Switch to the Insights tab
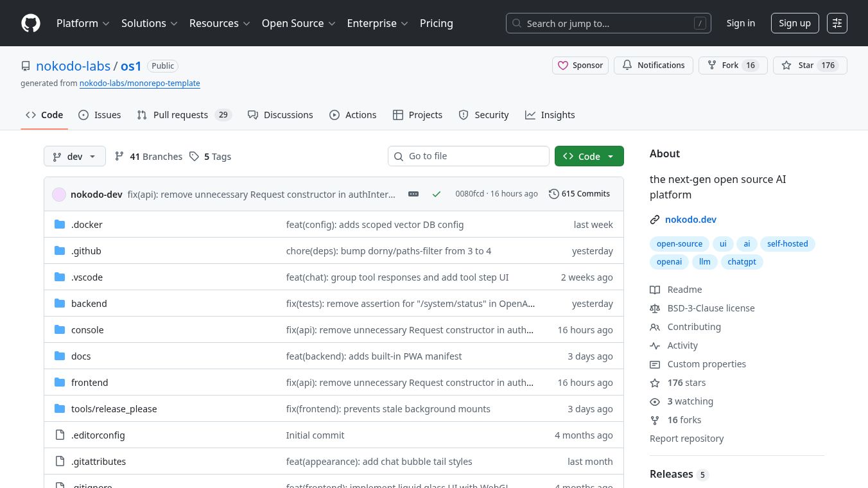 pyautogui.click(x=550, y=115)
